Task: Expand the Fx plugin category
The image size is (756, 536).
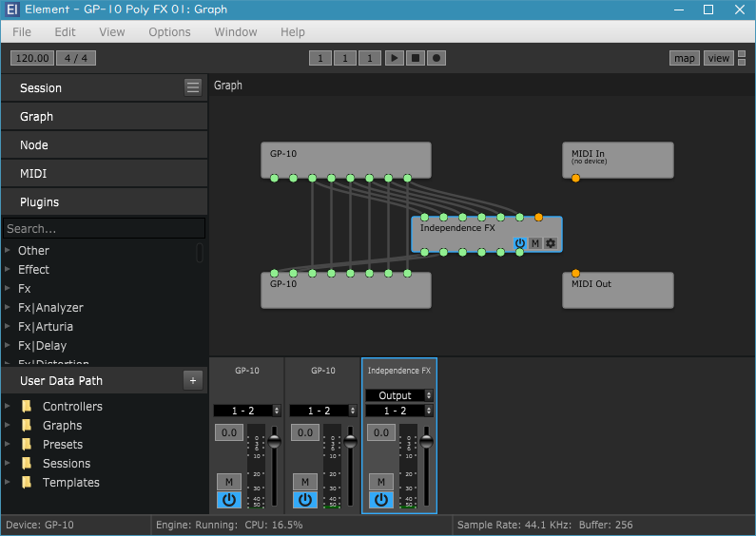Action: [8, 288]
